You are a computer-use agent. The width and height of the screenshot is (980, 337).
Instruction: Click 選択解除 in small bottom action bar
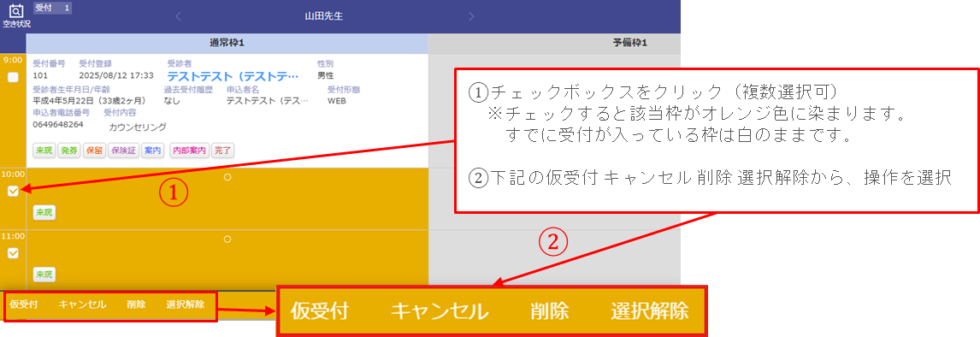coord(185,305)
